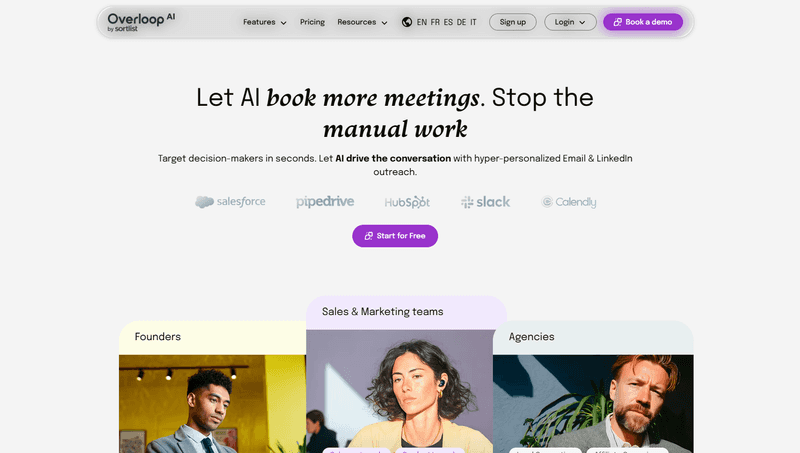Image resolution: width=800 pixels, height=453 pixels.
Task: Click the Agencies man photo
Action: click(593, 404)
